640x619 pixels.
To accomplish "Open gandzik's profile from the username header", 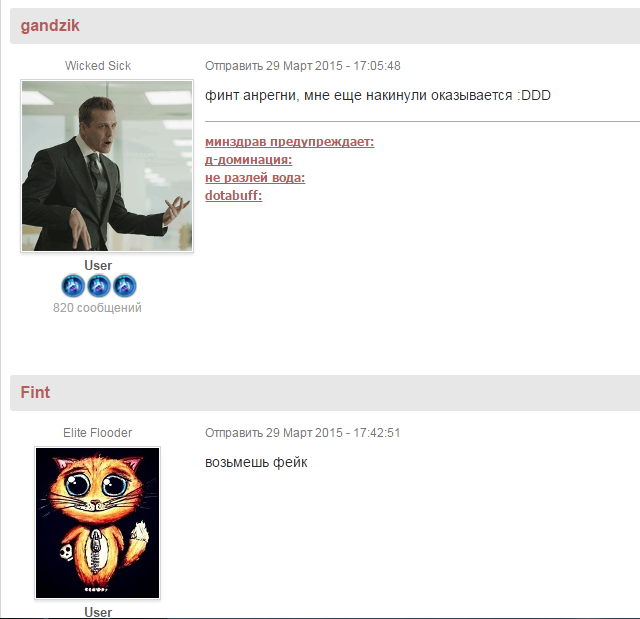I will [50, 26].
